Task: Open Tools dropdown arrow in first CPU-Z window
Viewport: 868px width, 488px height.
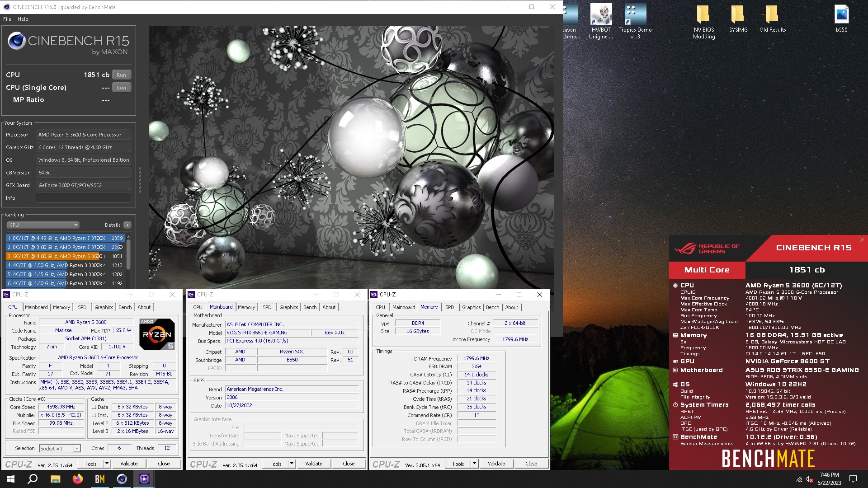Action: 107,464
